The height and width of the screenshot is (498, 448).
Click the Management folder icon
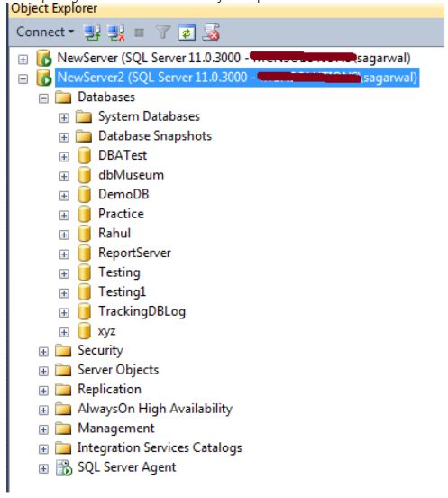pos(63,429)
